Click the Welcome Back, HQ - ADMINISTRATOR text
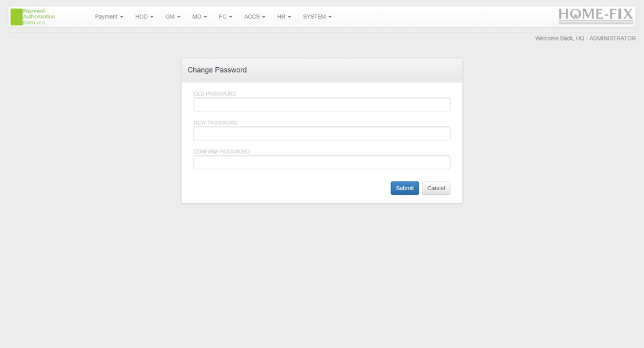The height and width of the screenshot is (348, 644). 585,38
